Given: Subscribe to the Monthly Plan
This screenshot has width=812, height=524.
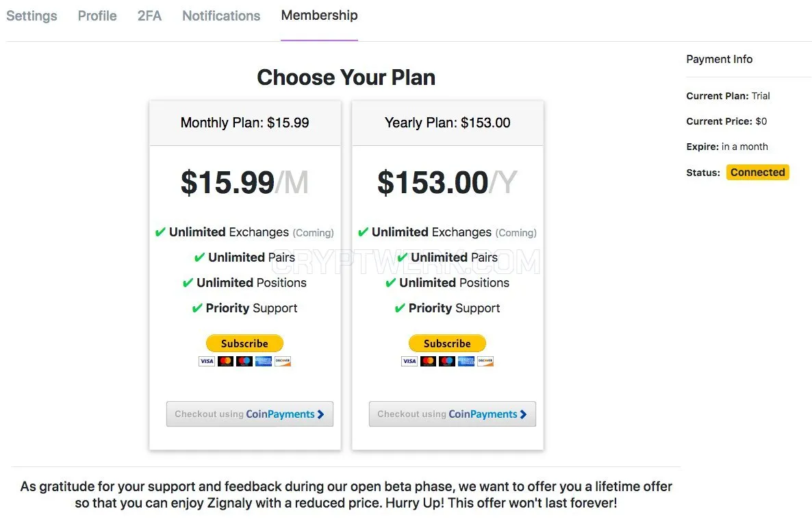Looking at the screenshot, I should click(244, 343).
